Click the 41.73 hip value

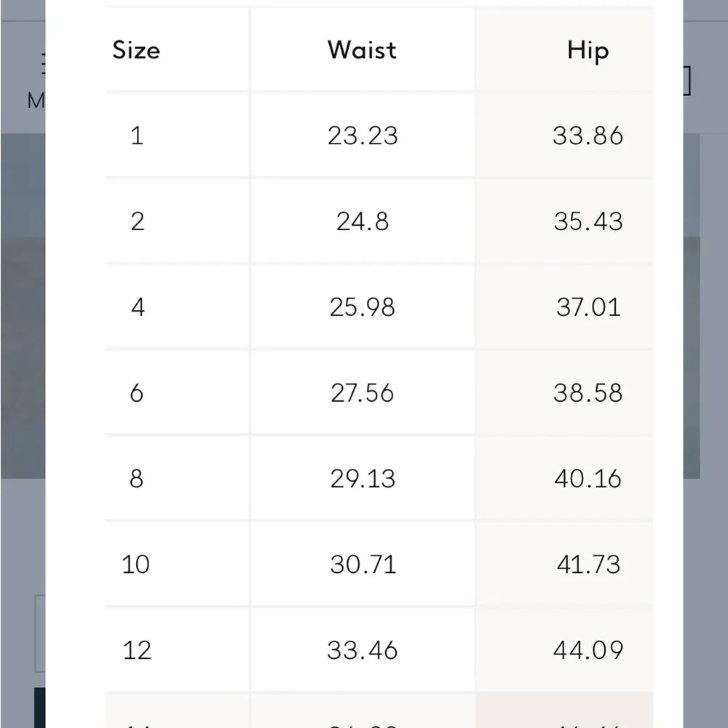point(587,564)
